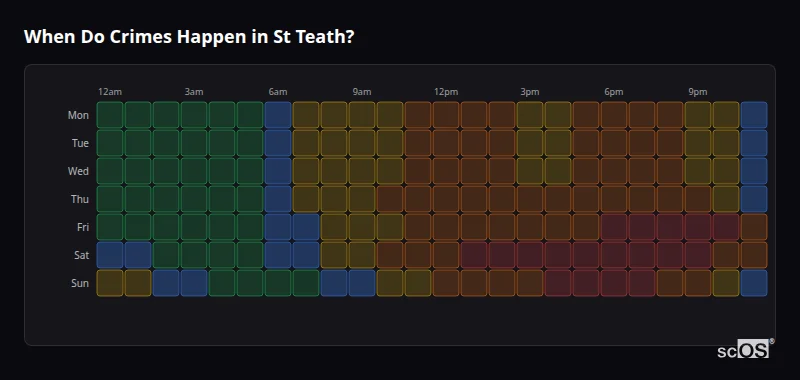Image resolution: width=800 pixels, height=380 pixels.
Task: Click the '6am' column header
Action: click(x=278, y=92)
